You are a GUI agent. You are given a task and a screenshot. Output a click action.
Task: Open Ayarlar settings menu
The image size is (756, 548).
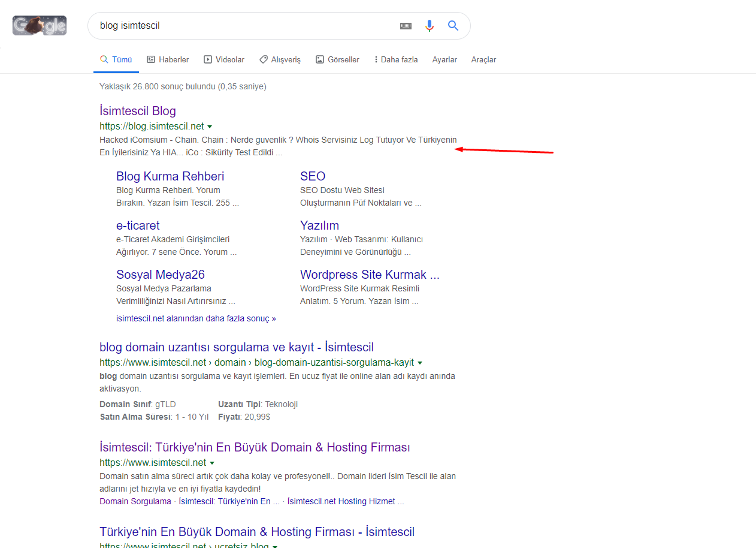444,59
